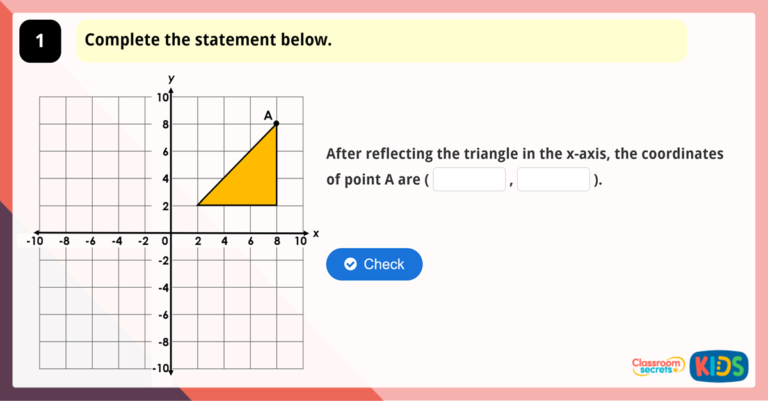Screen dimensions: 768x401
Task: Click the 10 label atop the y-axis
Action: coord(162,97)
